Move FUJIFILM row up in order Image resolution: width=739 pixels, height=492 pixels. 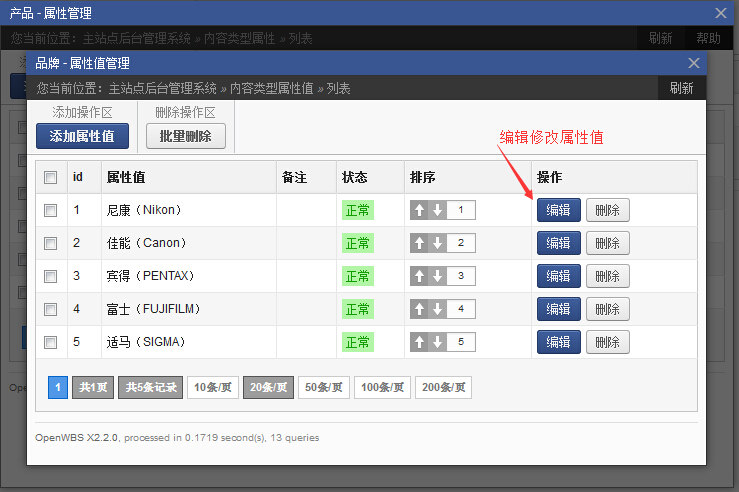[x=419, y=309]
